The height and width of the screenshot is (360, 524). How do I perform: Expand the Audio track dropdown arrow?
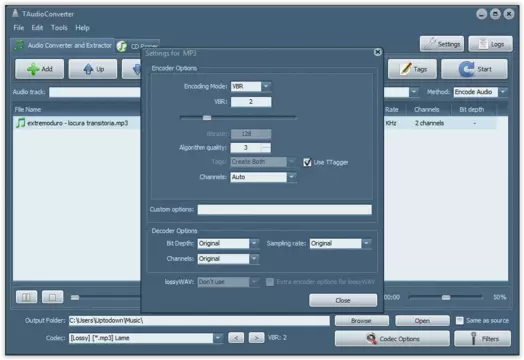[x=414, y=92]
